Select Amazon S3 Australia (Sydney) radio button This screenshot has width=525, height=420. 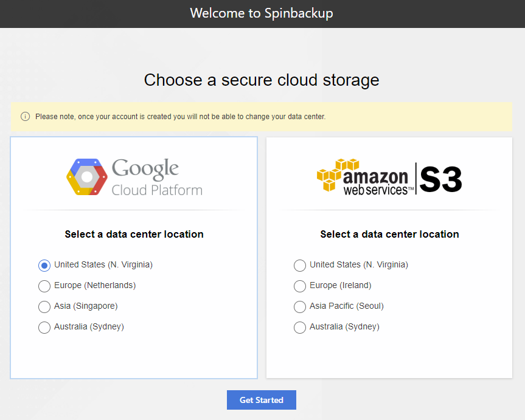(300, 327)
